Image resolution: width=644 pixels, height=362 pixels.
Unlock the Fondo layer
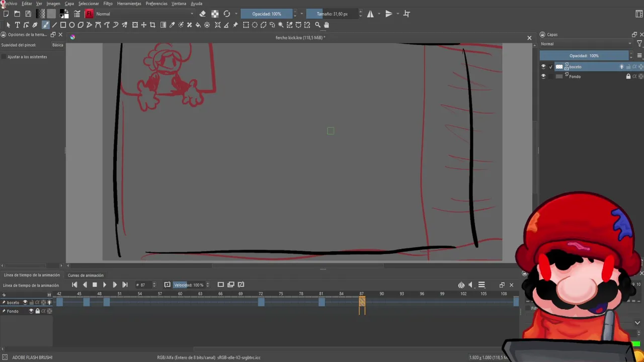coord(628,76)
